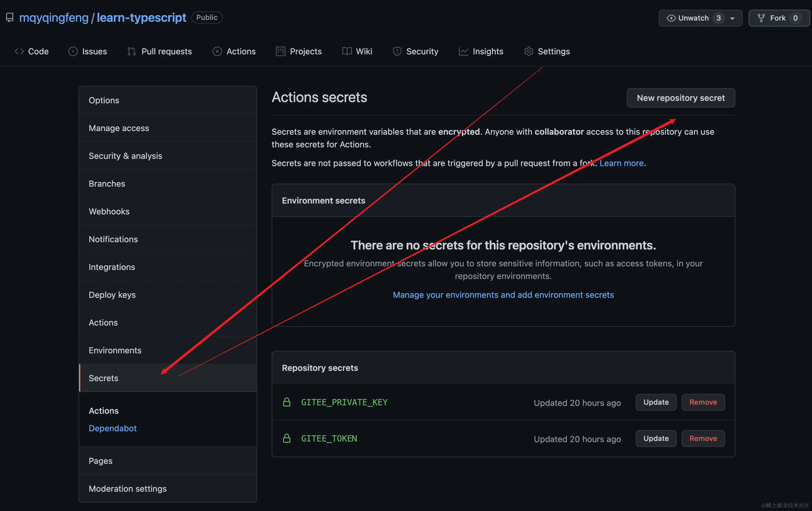The width and height of the screenshot is (812, 511).
Task: Click the Projects board icon
Action: (280, 51)
